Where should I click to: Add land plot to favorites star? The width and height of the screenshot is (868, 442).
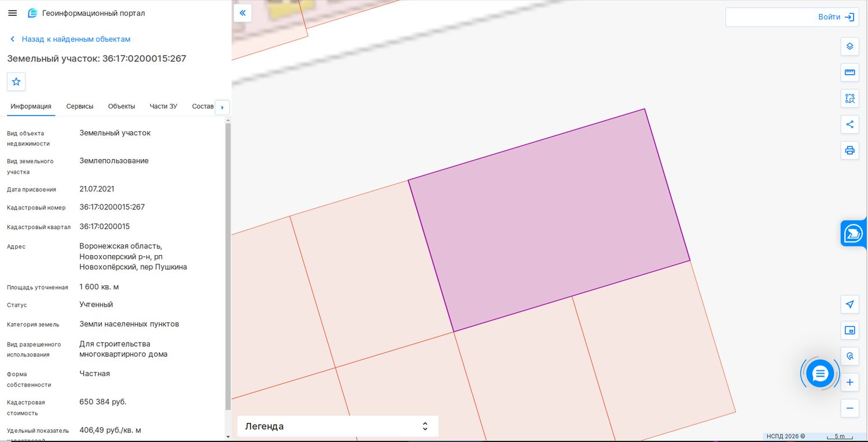click(16, 82)
